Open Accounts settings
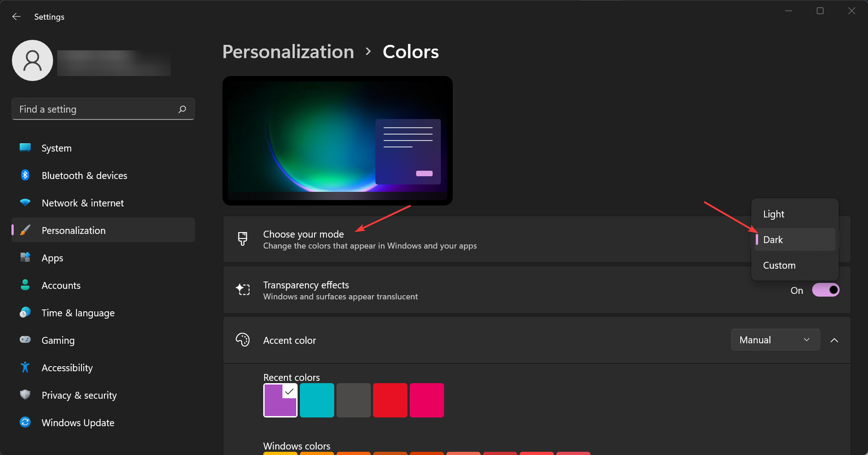 pyautogui.click(x=61, y=285)
